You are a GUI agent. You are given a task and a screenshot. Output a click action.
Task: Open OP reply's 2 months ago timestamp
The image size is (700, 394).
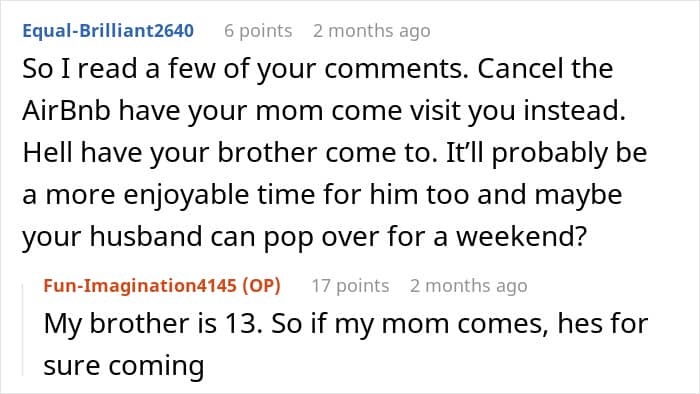pos(469,286)
